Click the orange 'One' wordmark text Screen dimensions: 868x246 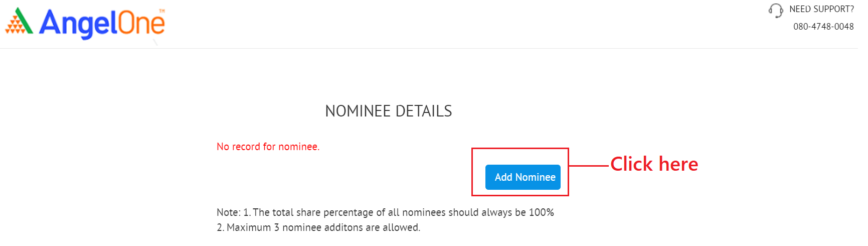(141, 24)
